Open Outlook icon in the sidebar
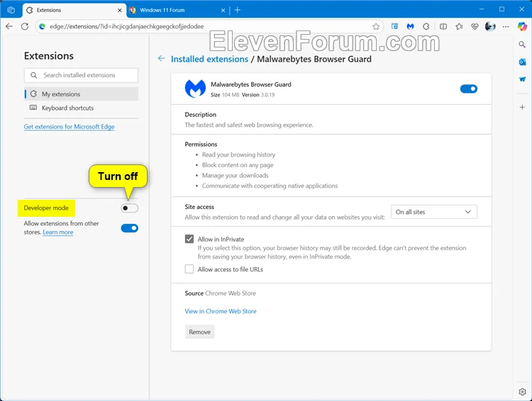This screenshot has height=401, width=532. 522,62
